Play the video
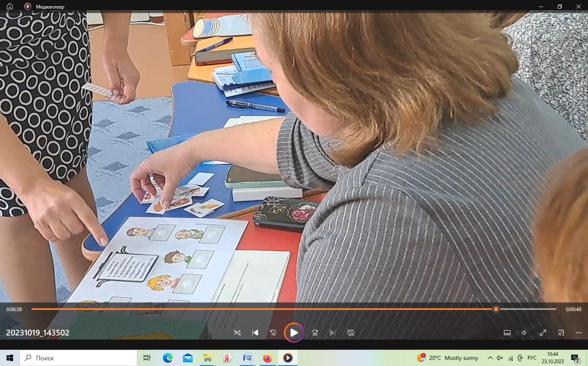588x366 pixels. pos(294,333)
